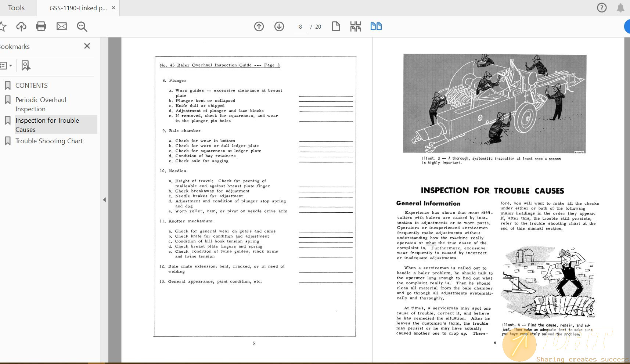
Task: Toggle two-page view mode
Action: pos(376,26)
